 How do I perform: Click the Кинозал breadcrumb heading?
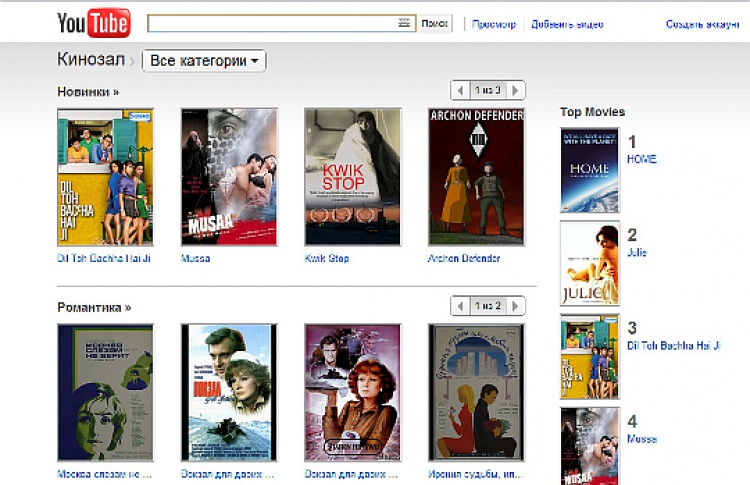pyautogui.click(x=91, y=60)
